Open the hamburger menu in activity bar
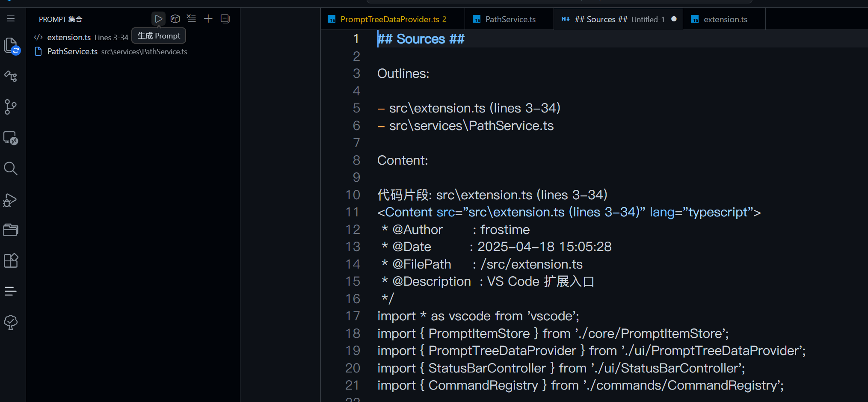Image resolution: width=868 pixels, height=402 pixels. [11, 19]
